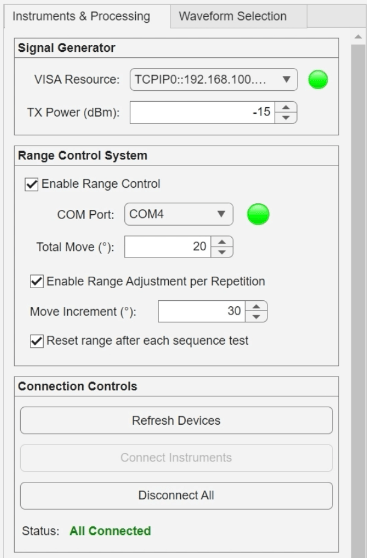
Task: Decrease TX Power with the down arrow
Action: coord(286,118)
